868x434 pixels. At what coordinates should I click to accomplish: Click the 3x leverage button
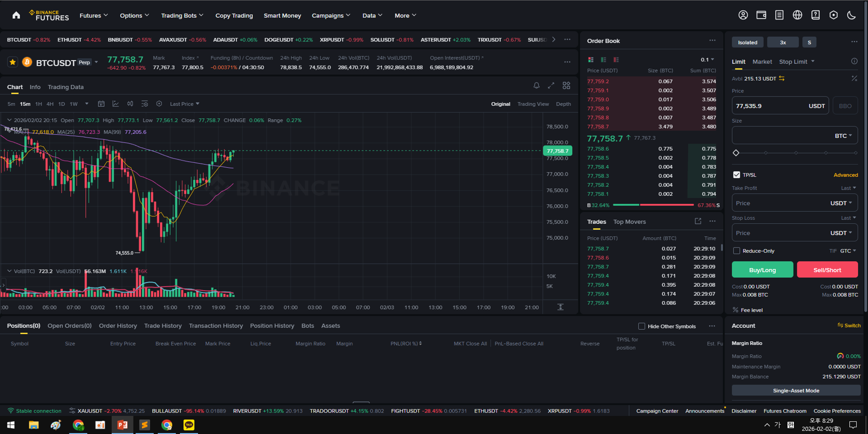tap(783, 42)
